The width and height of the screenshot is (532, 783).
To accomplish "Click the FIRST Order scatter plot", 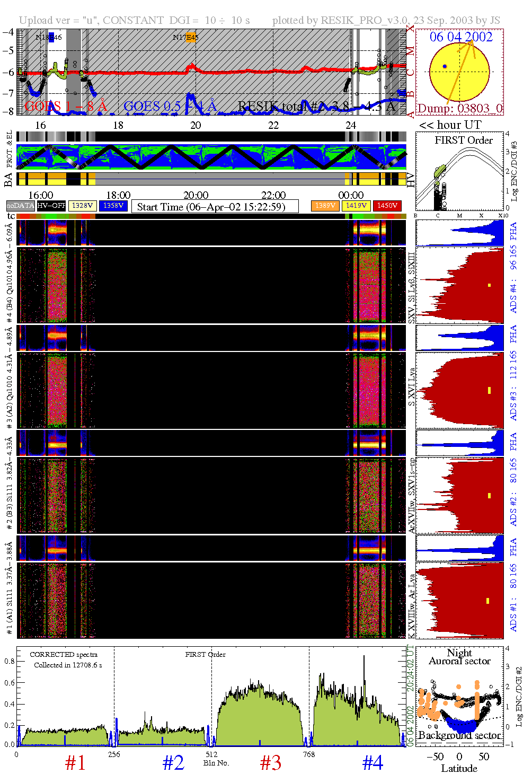I will click(x=459, y=172).
